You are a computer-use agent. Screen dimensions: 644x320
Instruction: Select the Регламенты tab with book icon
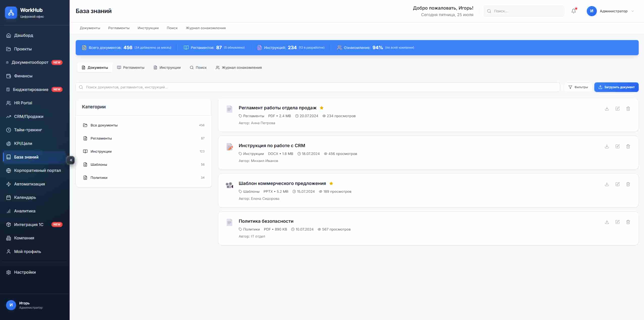tap(131, 68)
